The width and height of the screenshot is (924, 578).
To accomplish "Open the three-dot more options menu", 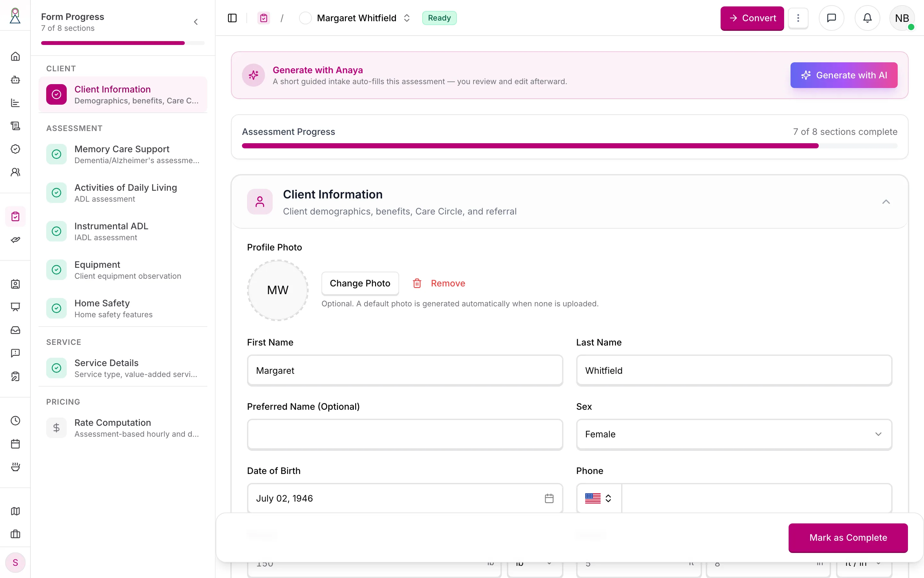I will [x=798, y=18].
